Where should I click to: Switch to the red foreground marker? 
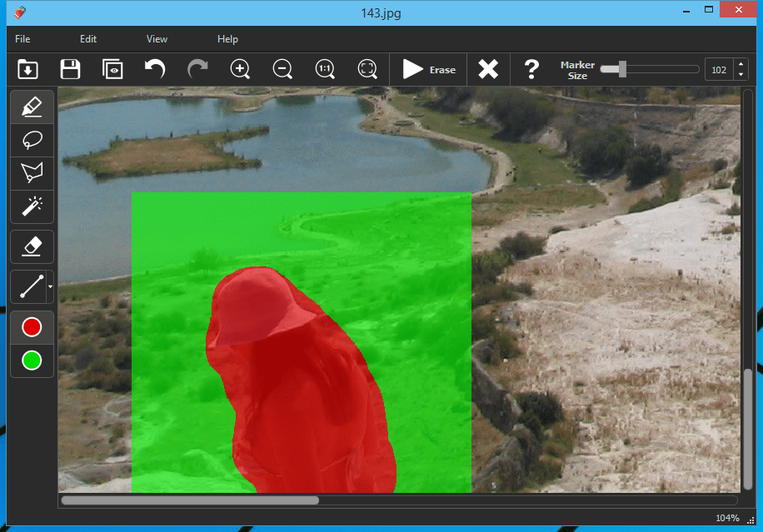pos(32,326)
